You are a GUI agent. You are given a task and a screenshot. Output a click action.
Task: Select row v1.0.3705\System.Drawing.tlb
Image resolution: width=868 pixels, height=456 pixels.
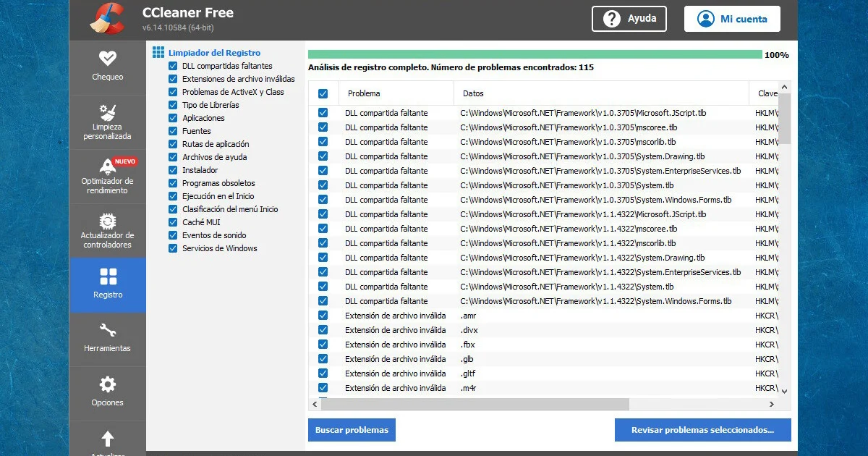click(543, 156)
